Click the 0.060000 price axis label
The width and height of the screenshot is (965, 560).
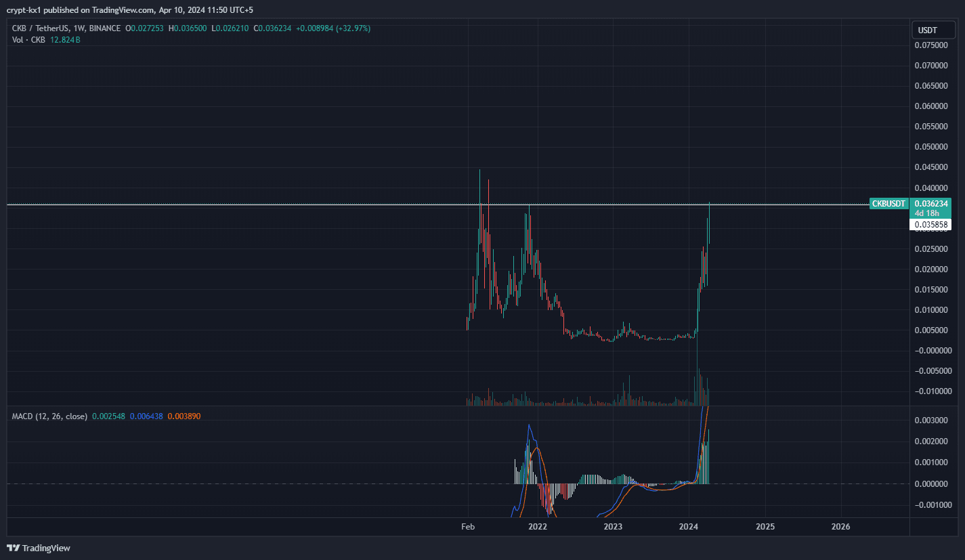click(930, 106)
